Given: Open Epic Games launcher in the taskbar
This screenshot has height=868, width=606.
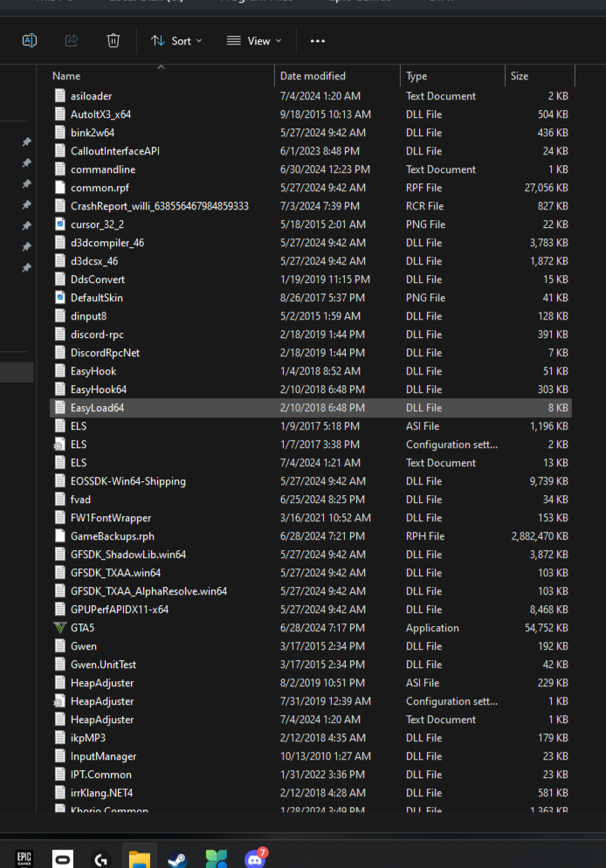Looking at the screenshot, I should (24, 858).
